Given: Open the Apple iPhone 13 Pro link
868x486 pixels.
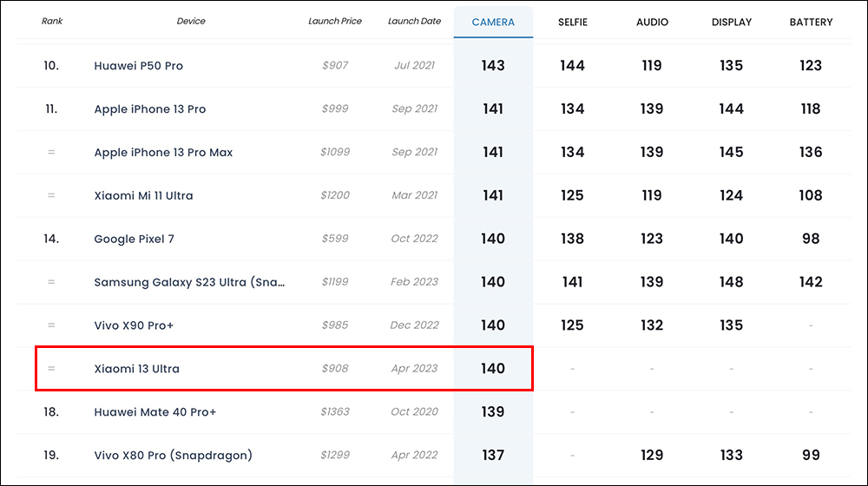Looking at the screenshot, I should pos(150,109).
